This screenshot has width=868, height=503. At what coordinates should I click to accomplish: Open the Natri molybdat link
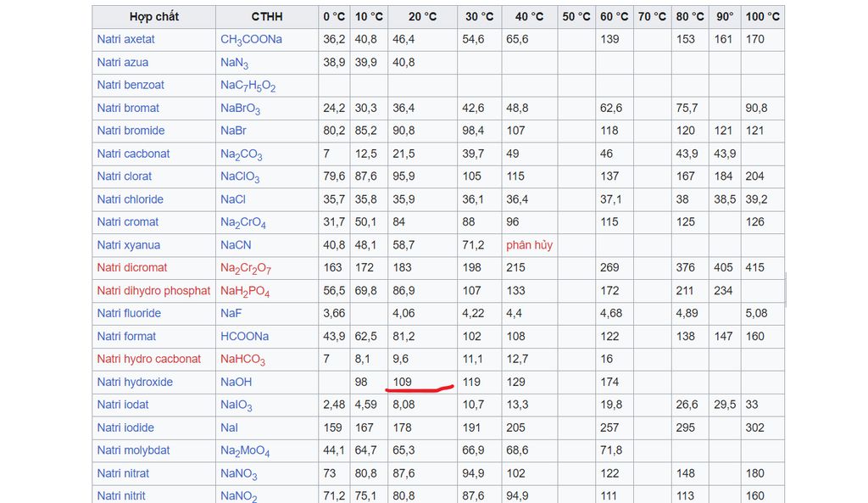(133, 450)
